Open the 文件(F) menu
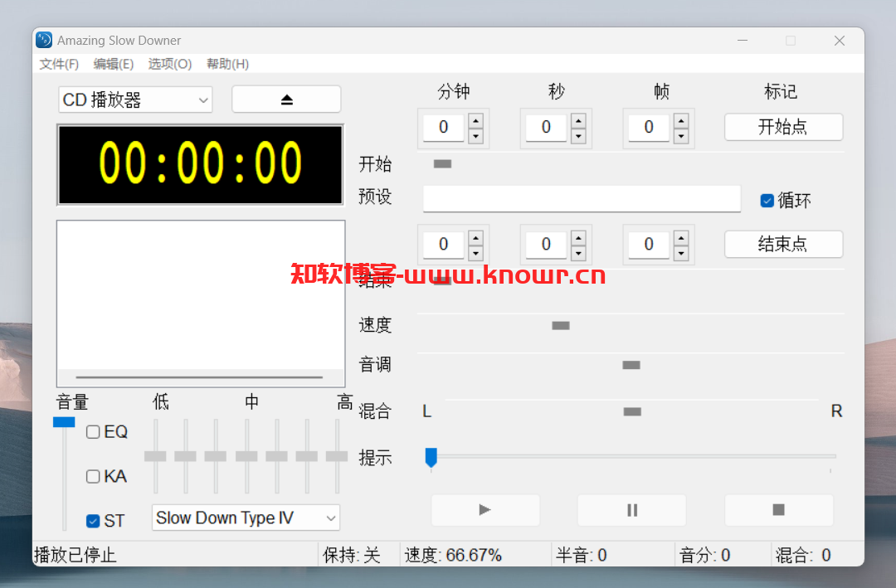The height and width of the screenshot is (588, 896). pyautogui.click(x=59, y=64)
